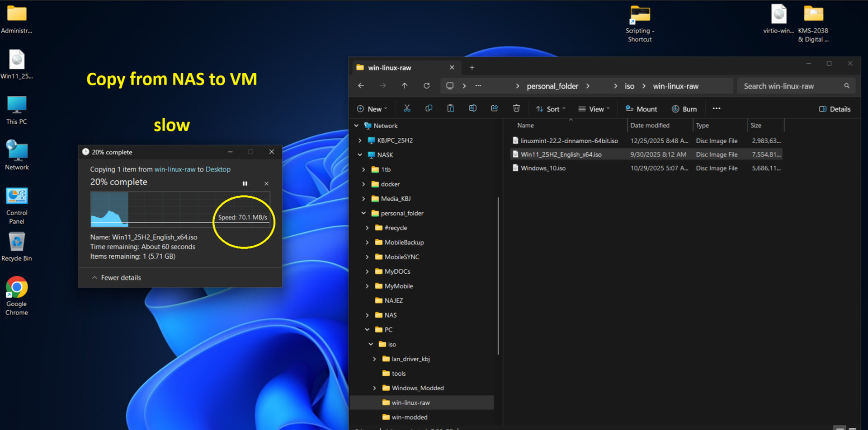Refresh the current folder view
The height and width of the screenshot is (430, 868).
(x=426, y=86)
